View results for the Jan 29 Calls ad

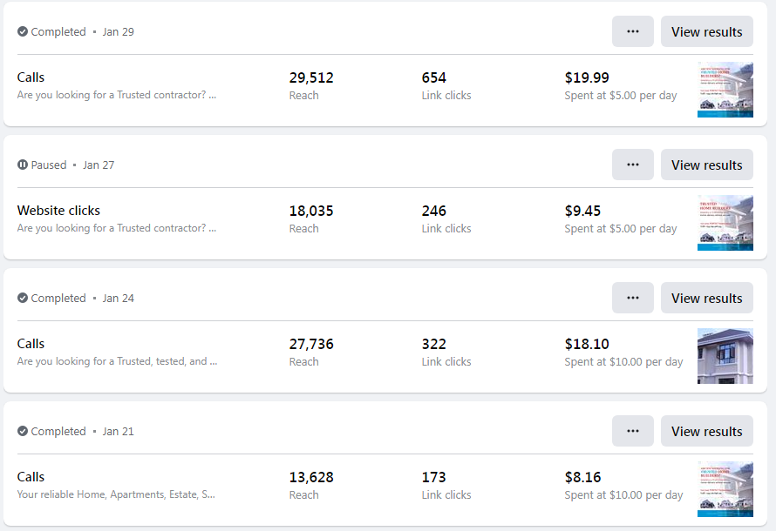[x=707, y=32]
